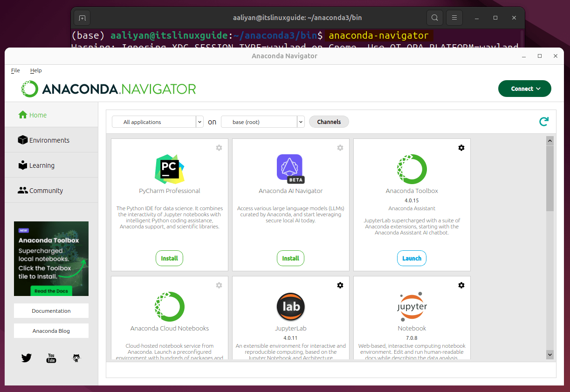Install Anaconda AI Navigator
Viewport: 570px width, 392px height.
tap(290, 258)
